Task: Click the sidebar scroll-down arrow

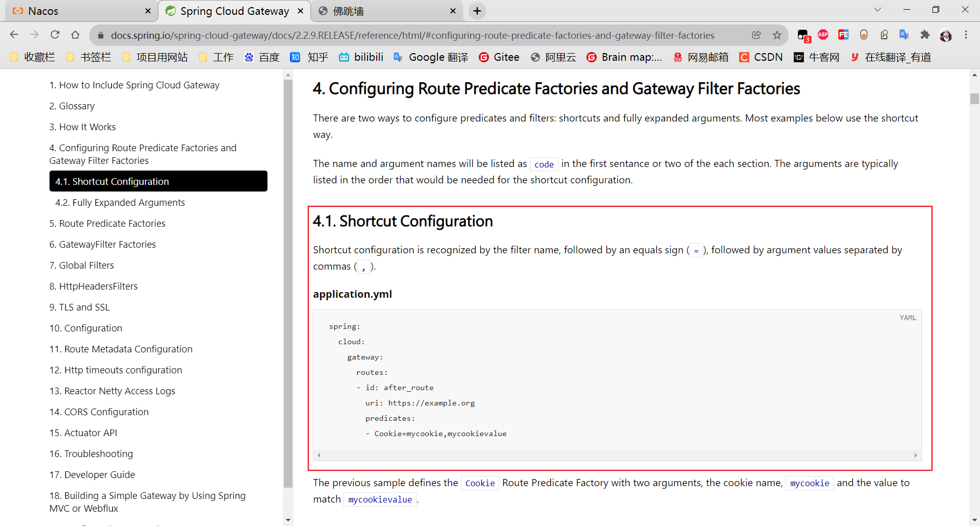Action: click(x=288, y=520)
